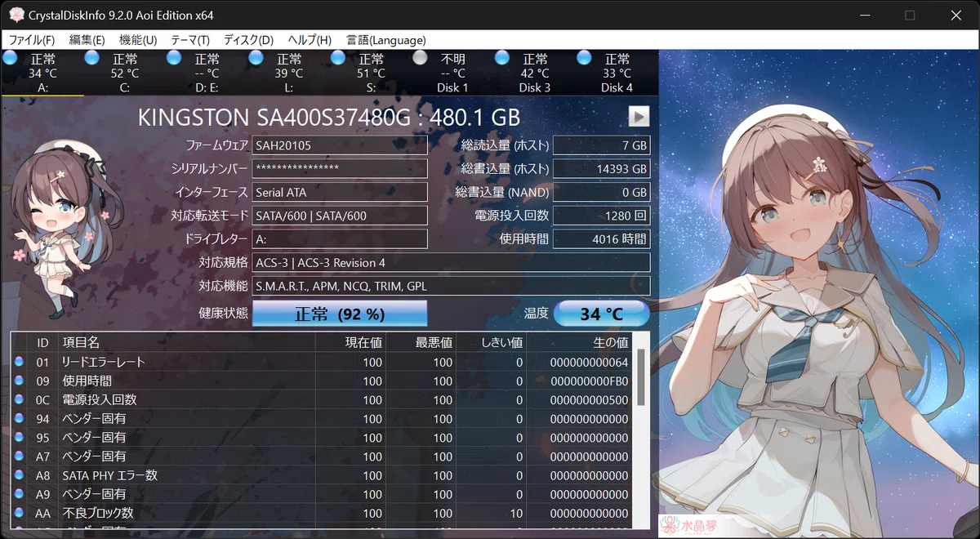The height and width of the screenshot is (539, 980).
Task: Click the power on hours 4016 時間 field
Action: (602, 239)
